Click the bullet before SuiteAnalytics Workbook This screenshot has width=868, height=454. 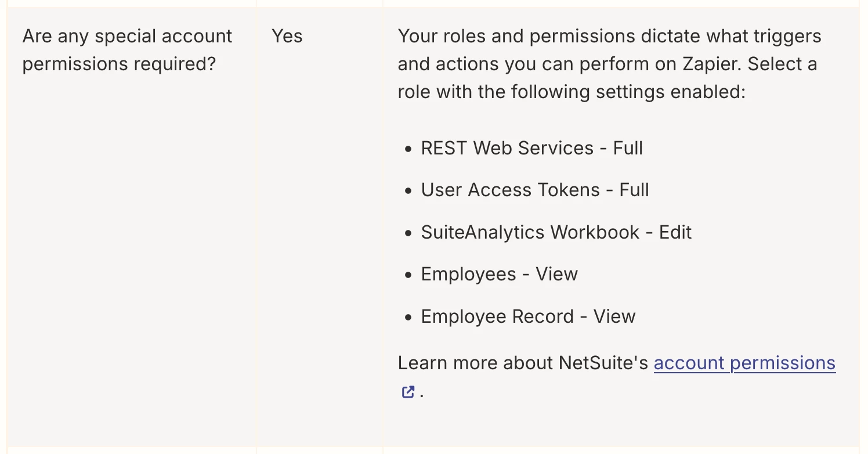[408, 233]
